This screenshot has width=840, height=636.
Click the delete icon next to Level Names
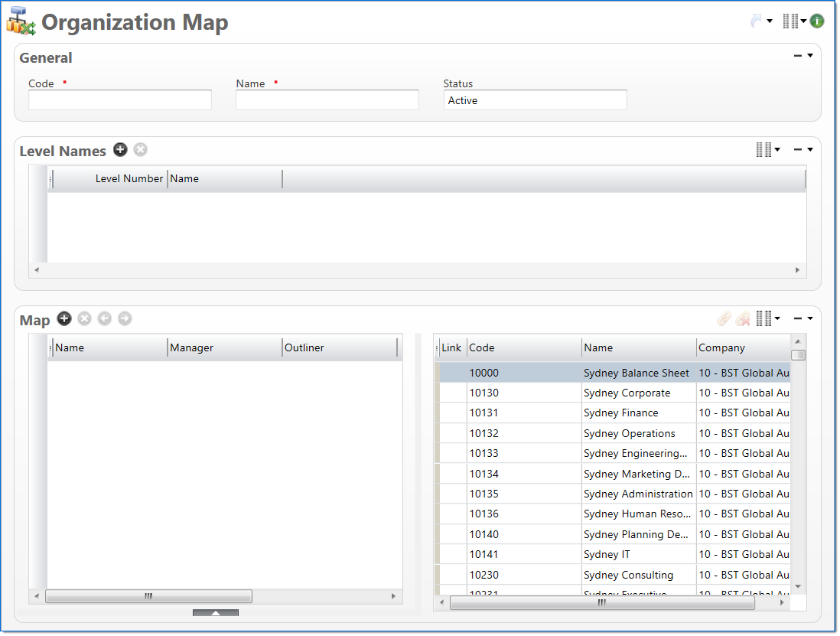pos(140,150)
